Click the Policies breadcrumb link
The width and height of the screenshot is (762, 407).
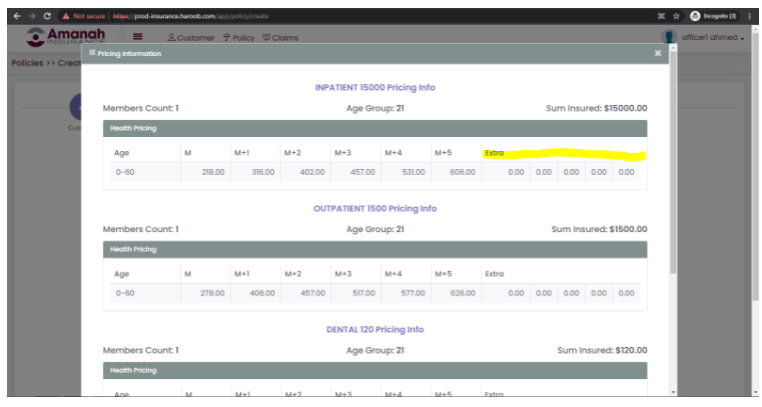[x=27, y=63]
